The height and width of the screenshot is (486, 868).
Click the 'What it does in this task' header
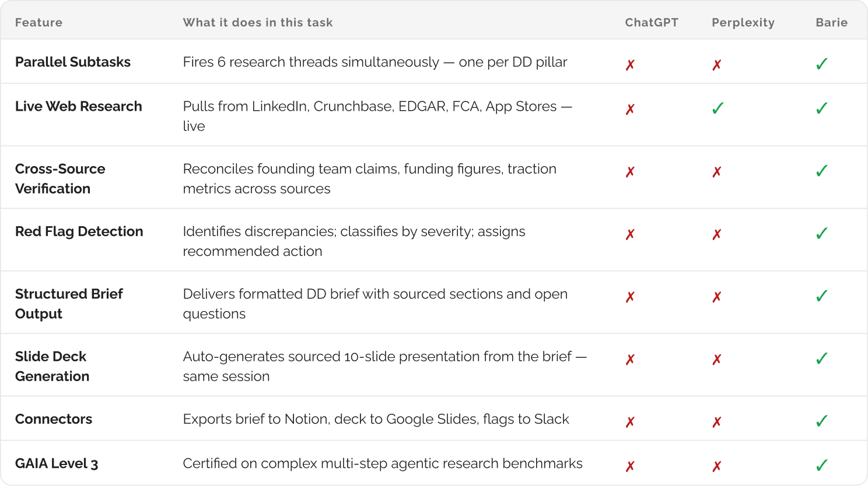(x=258, y=23)
